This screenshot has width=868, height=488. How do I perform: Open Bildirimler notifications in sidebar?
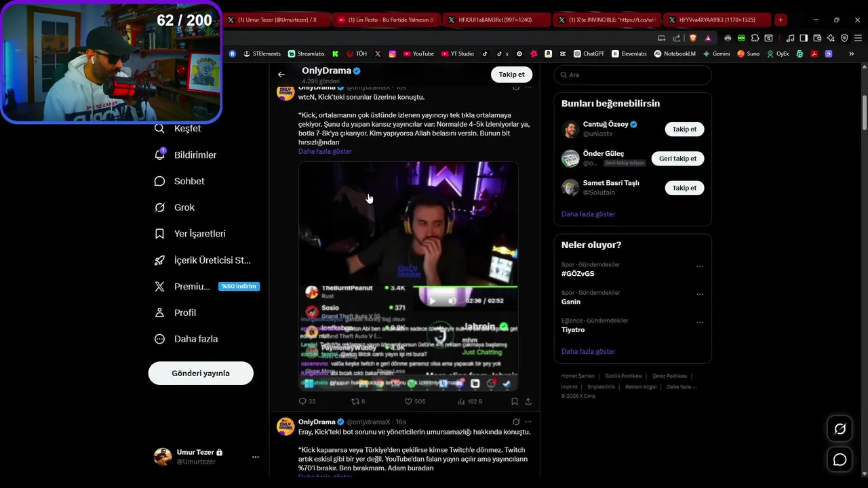(x=186, y=155)
